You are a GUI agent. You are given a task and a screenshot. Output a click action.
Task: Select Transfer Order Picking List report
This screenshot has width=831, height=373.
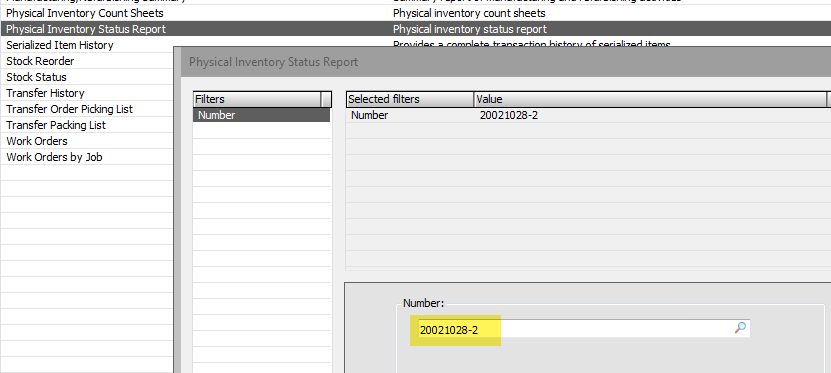[x=69, y=109]
